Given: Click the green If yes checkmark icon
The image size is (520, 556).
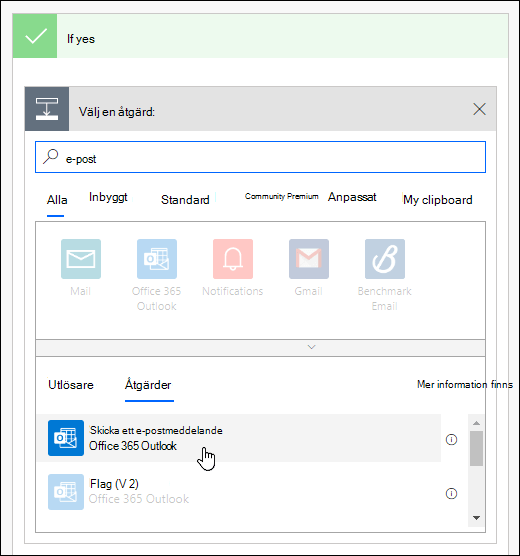Looking at the screenshot, I should pyautogui.click(x=35, y=36).
